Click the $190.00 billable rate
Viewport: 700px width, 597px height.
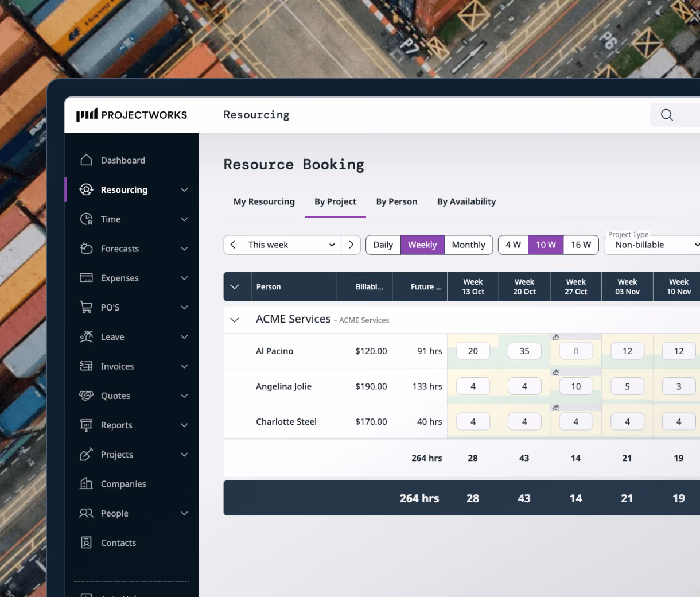pyautogui.click(x=371, y=386)
